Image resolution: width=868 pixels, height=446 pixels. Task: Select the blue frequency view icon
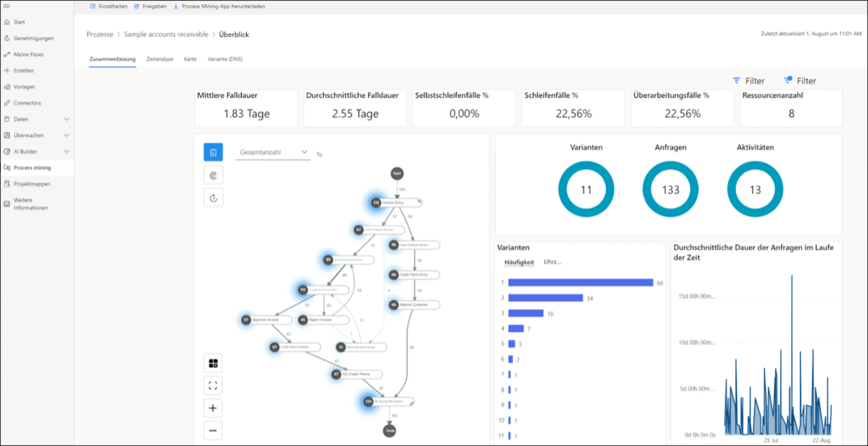point(213,152)
